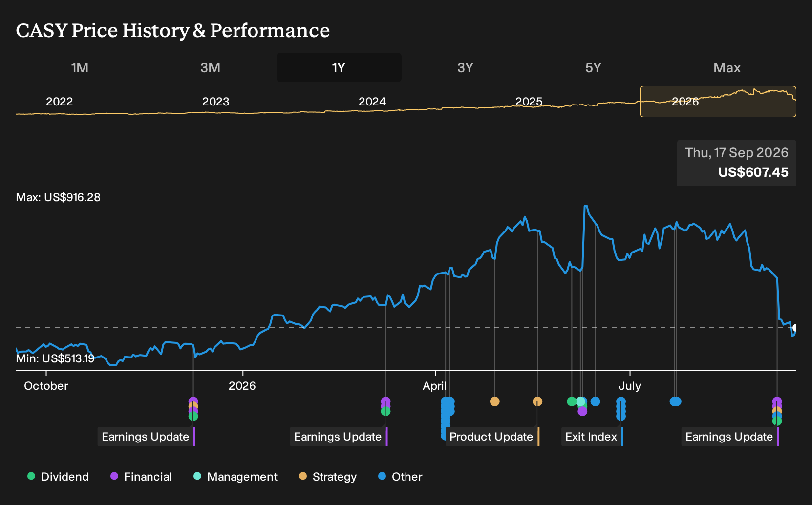Click the green Dividend marker before 2026
Viewport: 812px width, 505px height.
(x=193, y=416)
